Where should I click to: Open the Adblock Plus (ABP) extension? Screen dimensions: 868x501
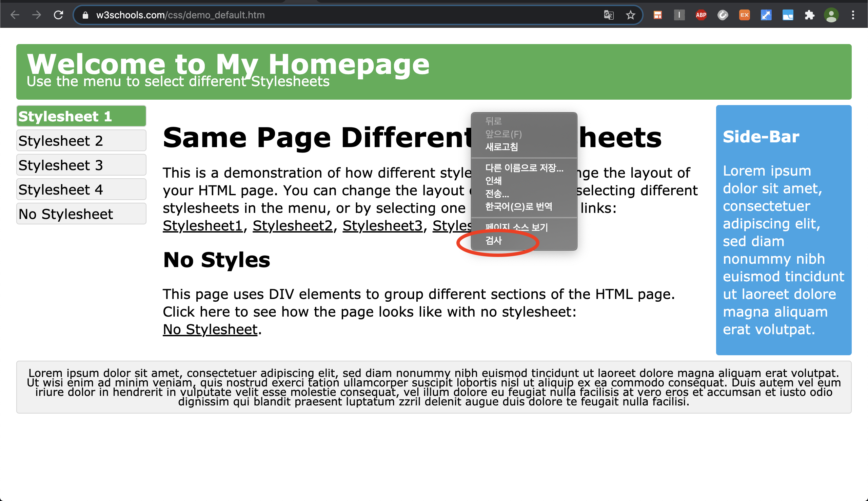(701, 15)
